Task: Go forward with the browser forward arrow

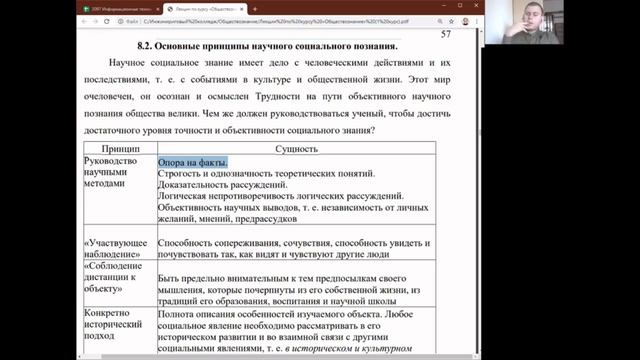Action: [96, 21]
